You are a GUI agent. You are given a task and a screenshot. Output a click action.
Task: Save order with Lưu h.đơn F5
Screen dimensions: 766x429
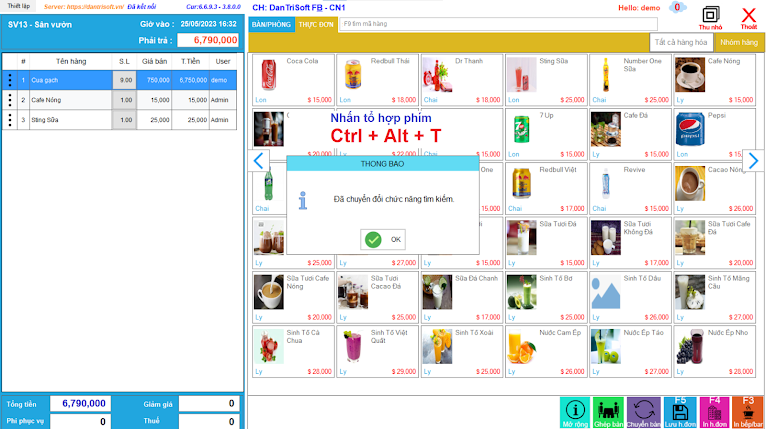tap(680, 412)
